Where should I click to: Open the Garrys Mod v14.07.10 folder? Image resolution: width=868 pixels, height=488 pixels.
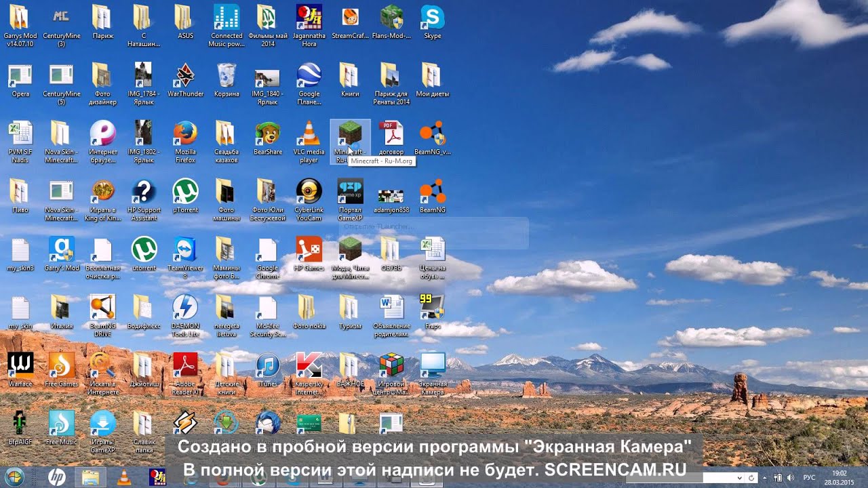click(x=20, y=26)
